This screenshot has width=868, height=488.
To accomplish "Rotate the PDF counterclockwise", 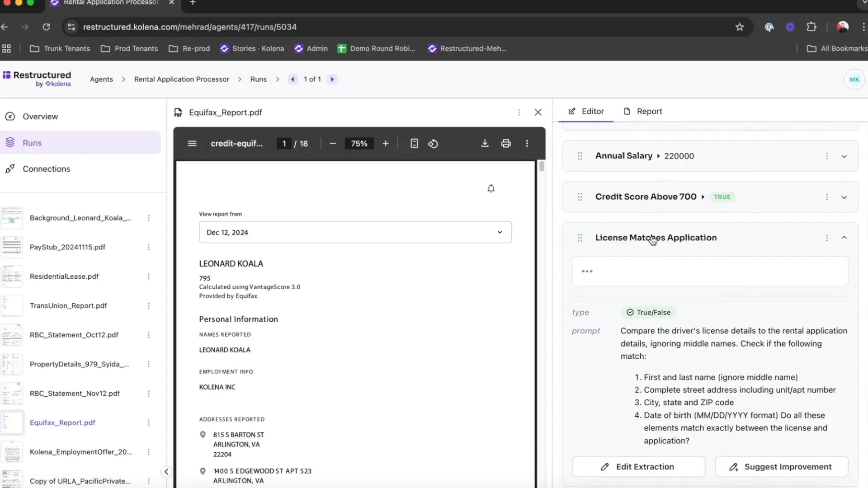I will tap(433, 144).
